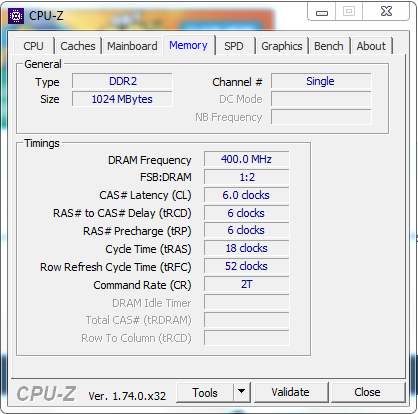418x414 pixels.
Task: Select the Mainboard tab
Action: click(x=132, y=46)
